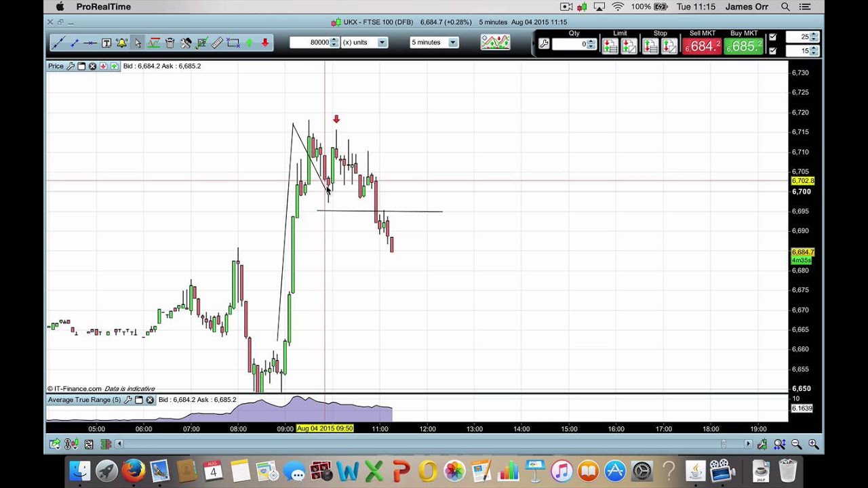868x488 pixels.
Task: Select the horizontal line tool
Action: pos(90,43)
